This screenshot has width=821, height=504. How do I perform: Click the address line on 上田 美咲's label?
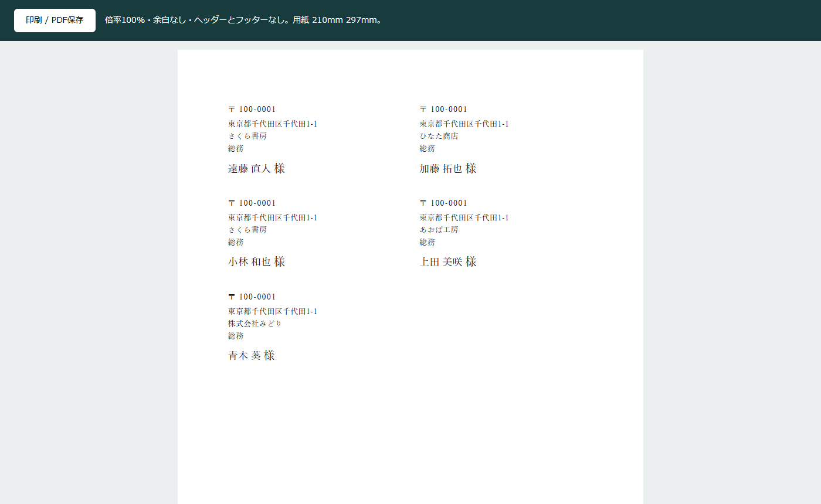464,217
